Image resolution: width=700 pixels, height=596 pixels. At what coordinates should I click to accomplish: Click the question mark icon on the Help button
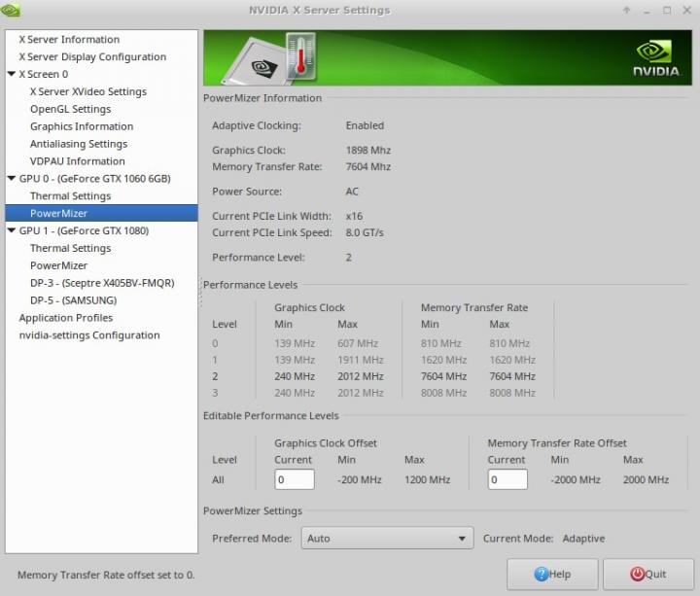pos(542,575)
